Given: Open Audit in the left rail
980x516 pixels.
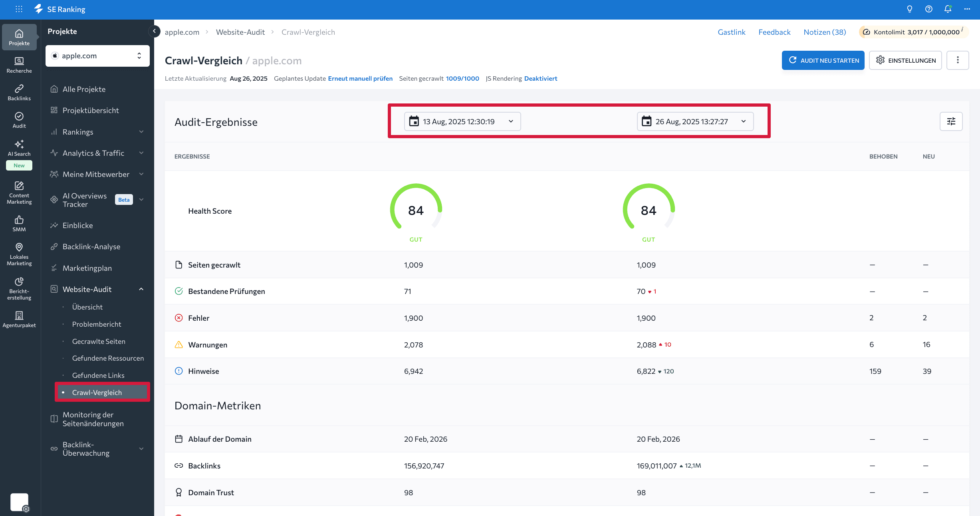Looking at the screenshot, I should click(19, 120).
